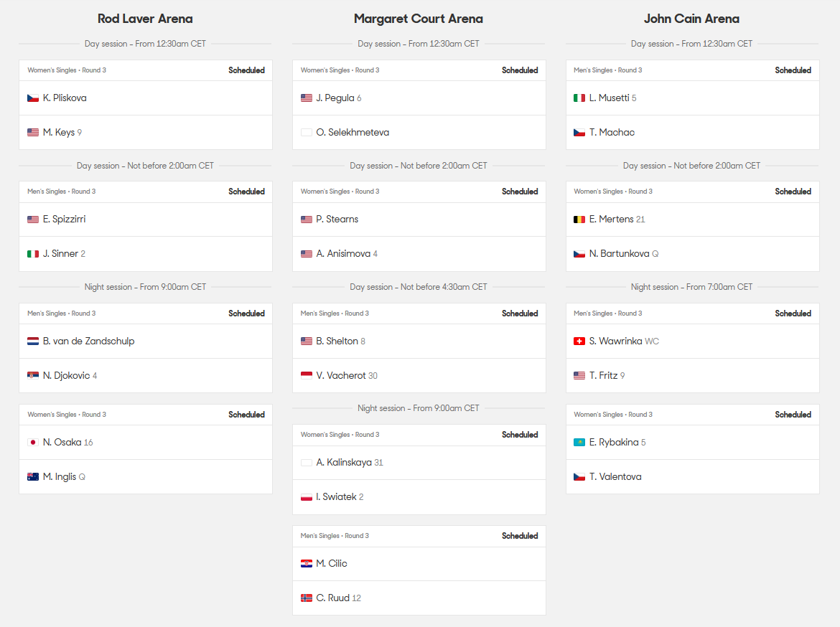Click the Czech flag beside N. Bartunkova
This screenshot has width=840, height=627.
coord(579,254)
